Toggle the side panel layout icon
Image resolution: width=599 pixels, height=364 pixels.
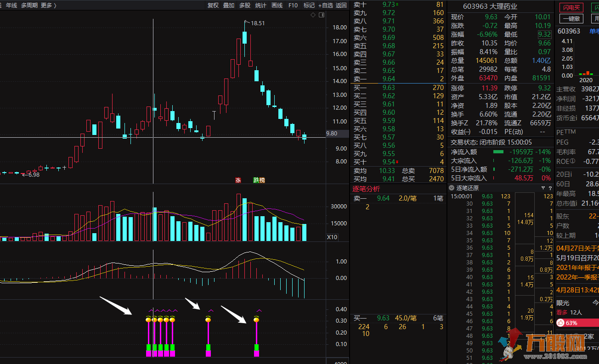click(321, 15)
